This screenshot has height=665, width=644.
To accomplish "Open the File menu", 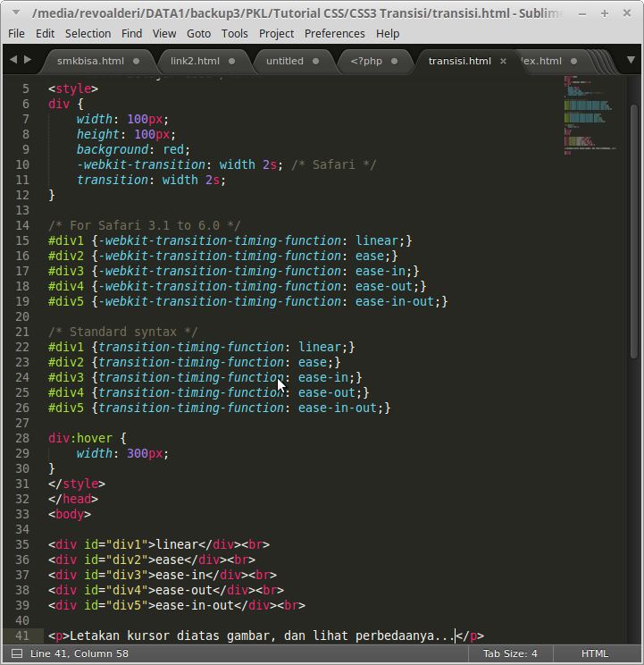I will (x=16, y=33).
